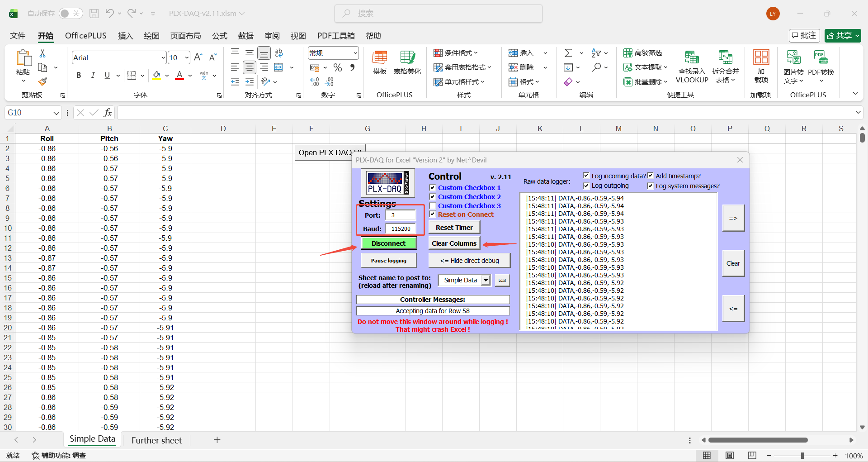This screenshot has height=462, width=868.
Task: Toggle Custom Checkbox 1
Action: click(x=433, y=188)
